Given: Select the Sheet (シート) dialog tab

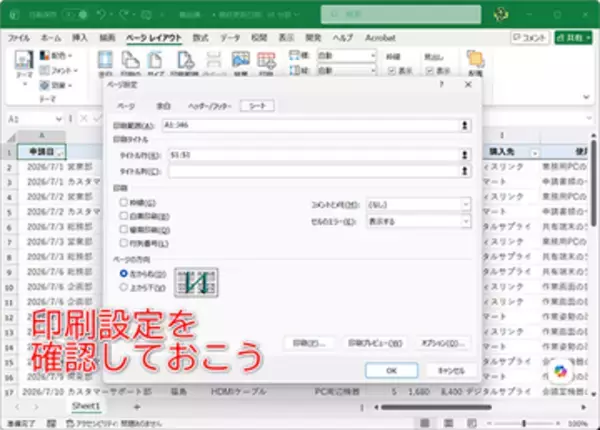Looking at the screenshot, I should pos(257,106).
